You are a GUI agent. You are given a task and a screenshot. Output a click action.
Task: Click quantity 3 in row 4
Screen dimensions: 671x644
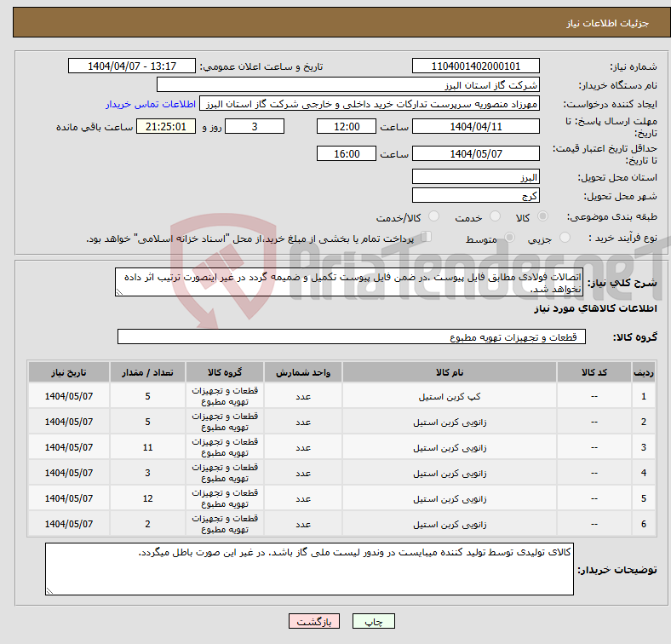point(147,473)
